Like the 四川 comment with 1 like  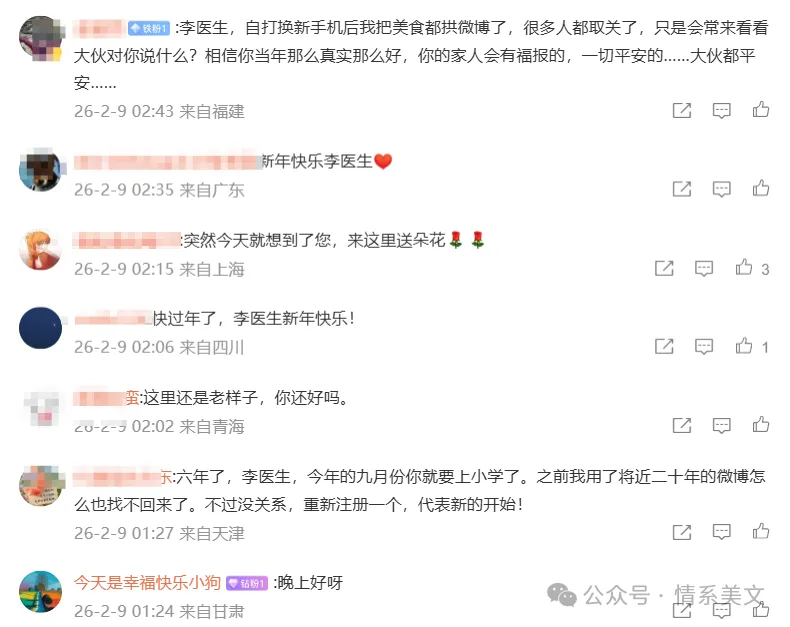744,346
